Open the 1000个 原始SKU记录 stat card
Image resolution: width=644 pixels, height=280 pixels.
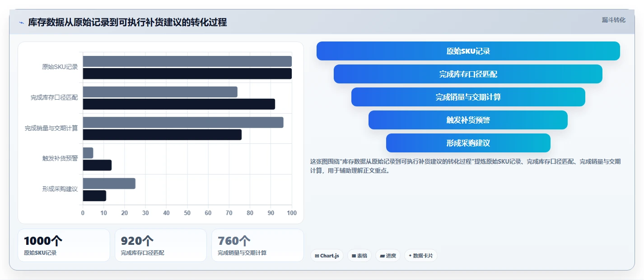(x=64, y=245)
